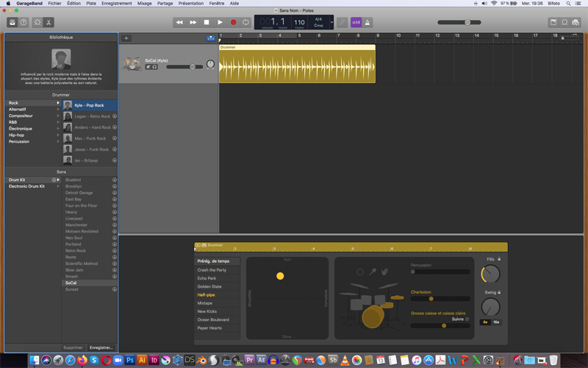
Task: Click the red Record button
Action: pos(233,22)
